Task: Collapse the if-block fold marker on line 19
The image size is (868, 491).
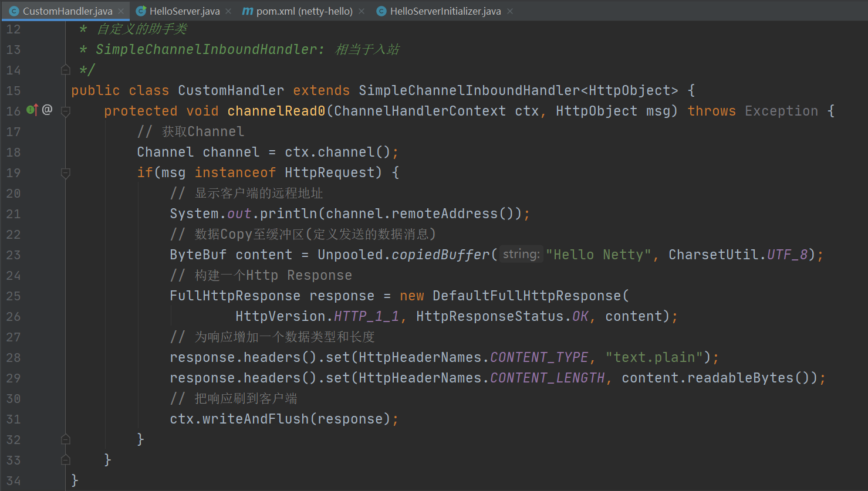Action: click(x=66, y=173)
